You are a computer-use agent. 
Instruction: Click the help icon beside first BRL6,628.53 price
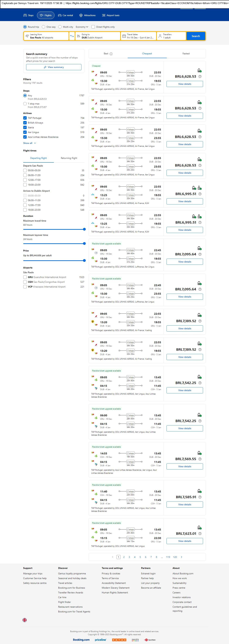pos(200,77)
